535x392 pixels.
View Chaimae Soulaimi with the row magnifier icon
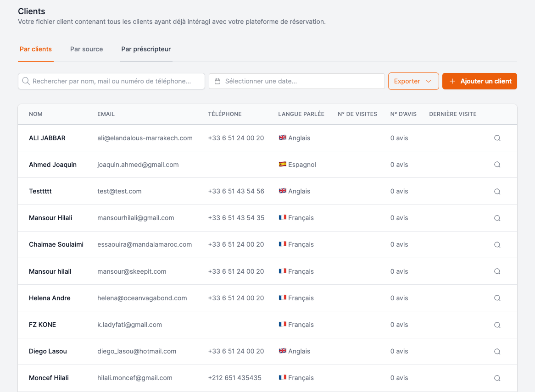click(x=497, y=244)
